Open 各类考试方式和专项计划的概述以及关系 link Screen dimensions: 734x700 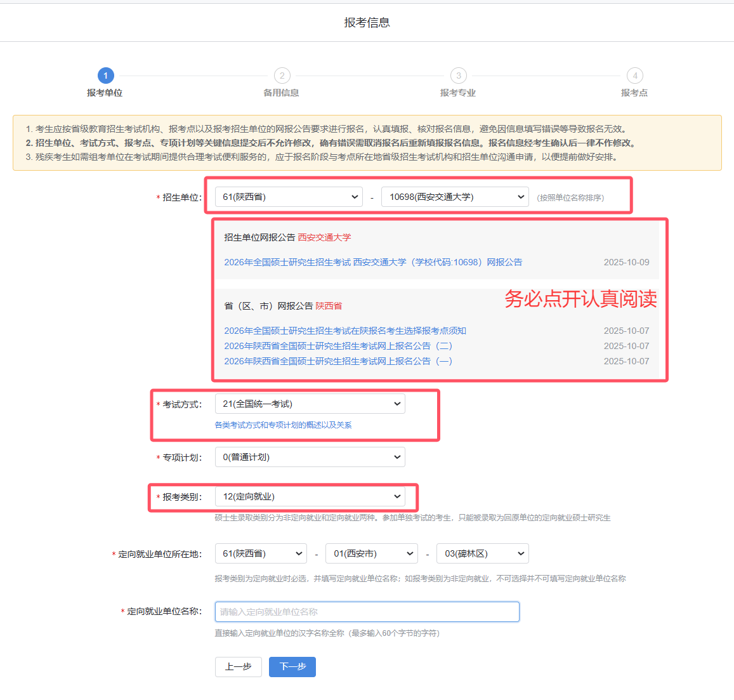tap(283, 425)
